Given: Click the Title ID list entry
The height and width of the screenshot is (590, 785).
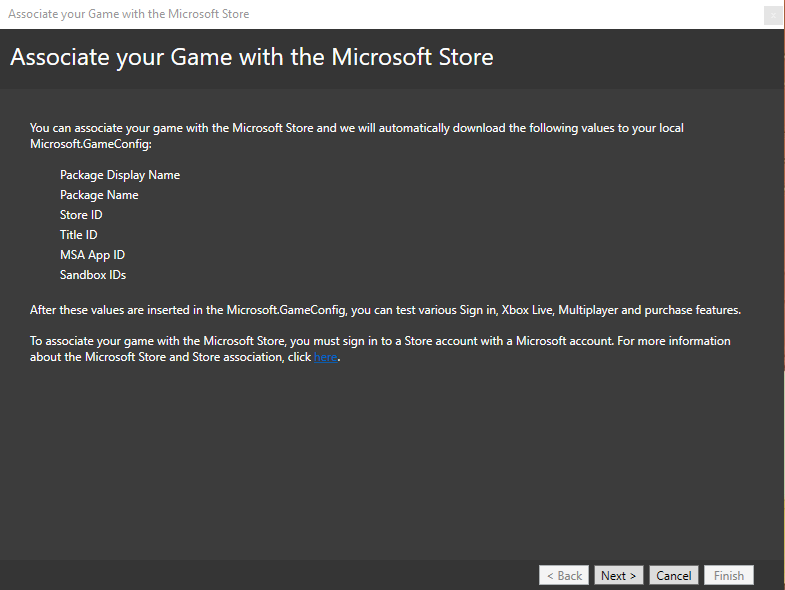Looking at the screenshot, I should 79,235.
